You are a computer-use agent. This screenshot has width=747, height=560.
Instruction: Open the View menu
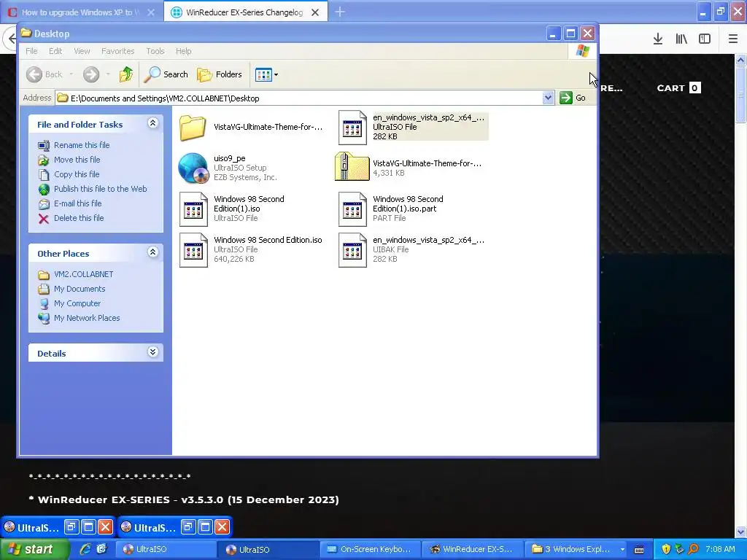(x=82, y=51)
